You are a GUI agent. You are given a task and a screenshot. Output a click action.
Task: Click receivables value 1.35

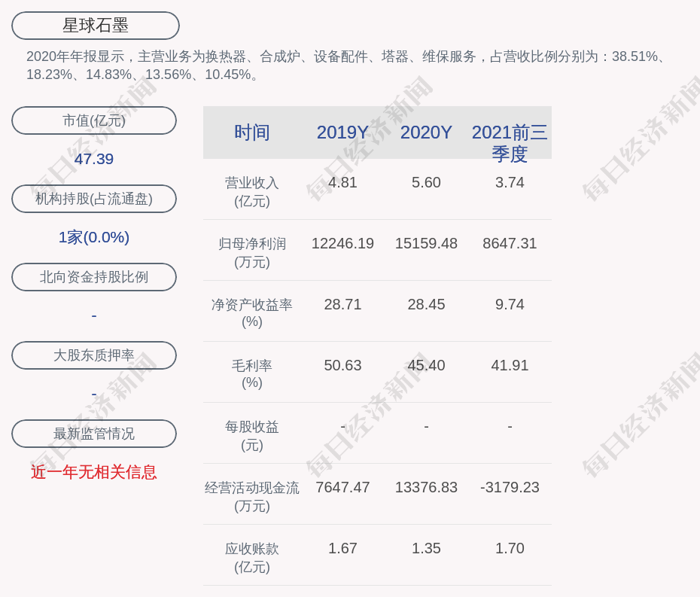tap(426, 548)
